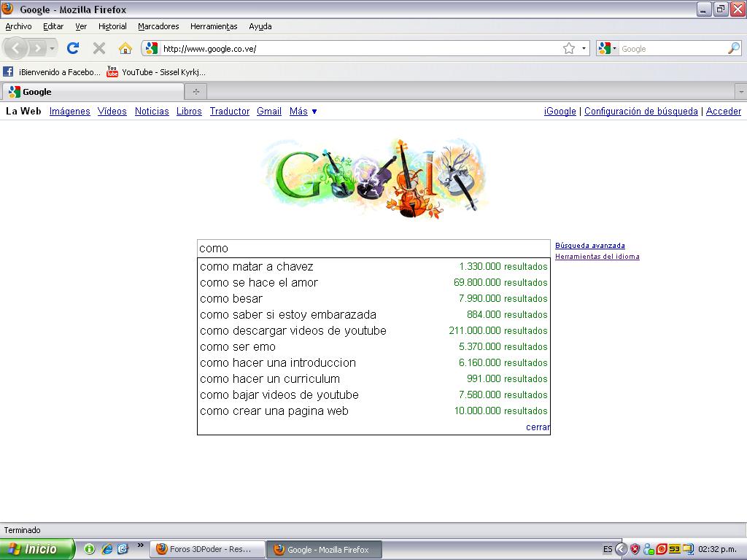Go to the Home page icon

pyautogui.click(x=125, y=48)
